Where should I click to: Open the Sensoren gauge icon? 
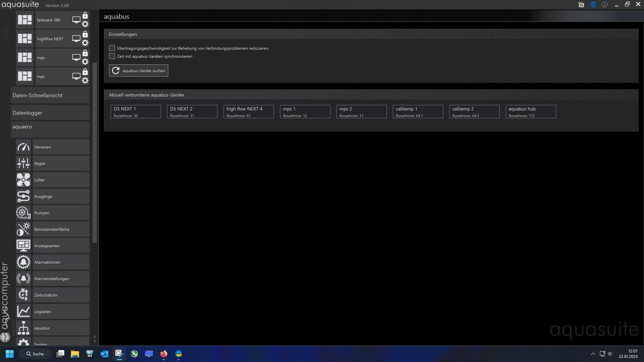23,147
